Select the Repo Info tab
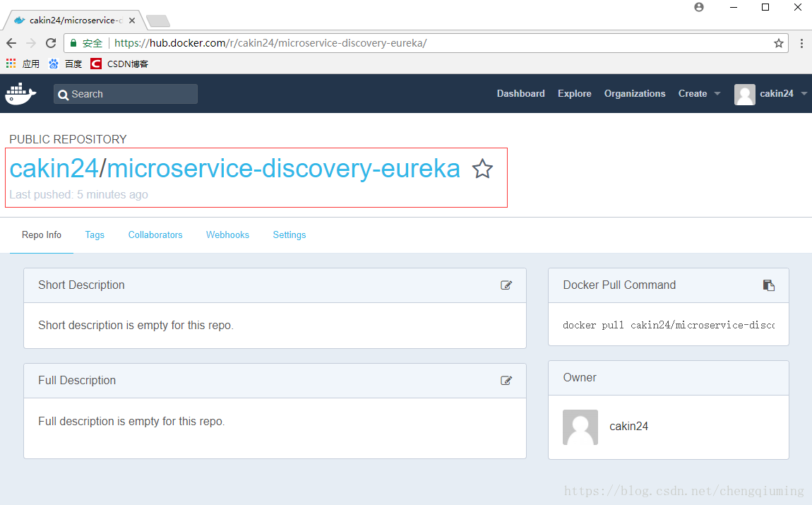This screenshot has height=505, width=812. click(42, 235)
